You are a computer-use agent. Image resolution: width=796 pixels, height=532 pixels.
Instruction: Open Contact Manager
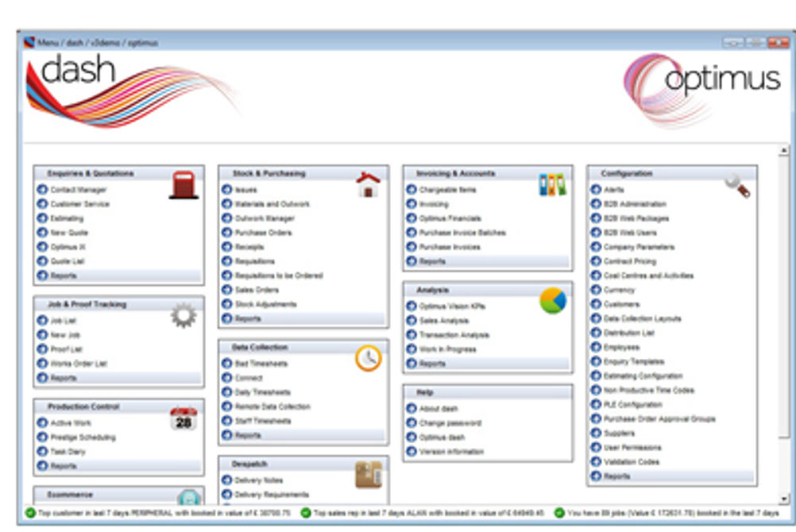click(78, 190)
